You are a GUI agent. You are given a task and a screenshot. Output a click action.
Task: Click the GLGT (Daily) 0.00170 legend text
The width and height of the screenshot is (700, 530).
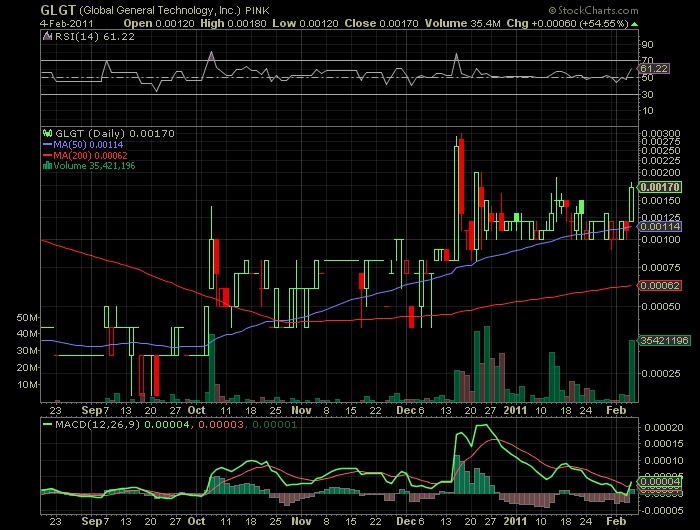[x=115, y=134]
